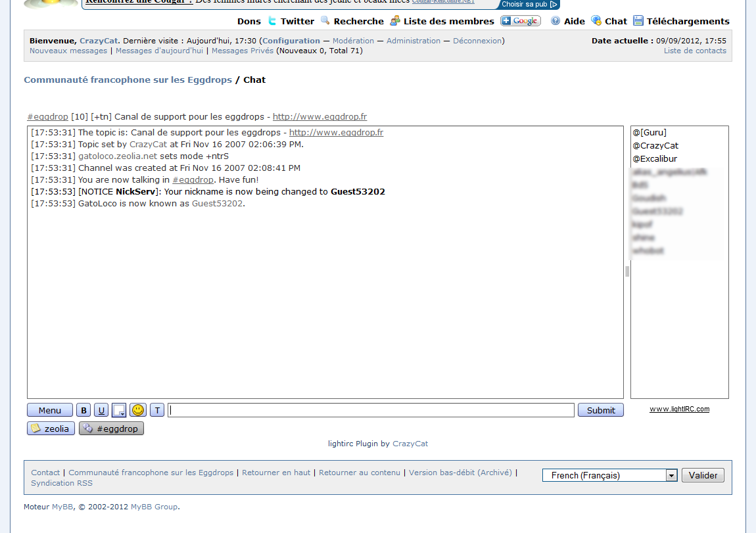Open the lightIRC Menu button
This screenshot has height=533, width=756.
click(50, 410)
